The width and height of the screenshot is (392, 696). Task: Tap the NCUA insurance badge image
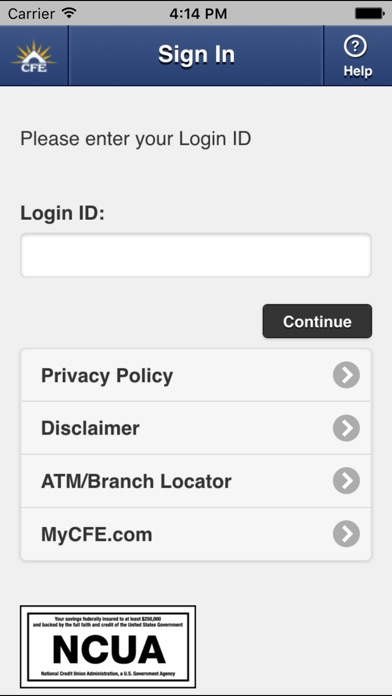point(108,646)
